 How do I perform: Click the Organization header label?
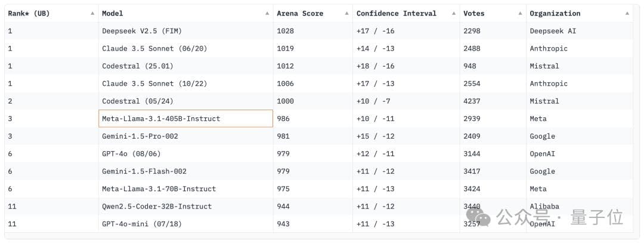pyautogui.click(x=555, y=13)
